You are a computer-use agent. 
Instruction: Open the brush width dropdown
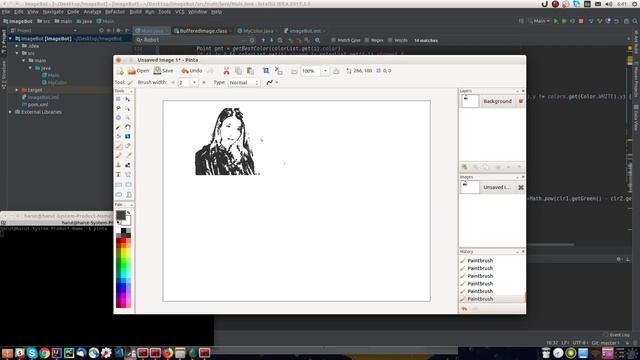click(x=194, y=82)
